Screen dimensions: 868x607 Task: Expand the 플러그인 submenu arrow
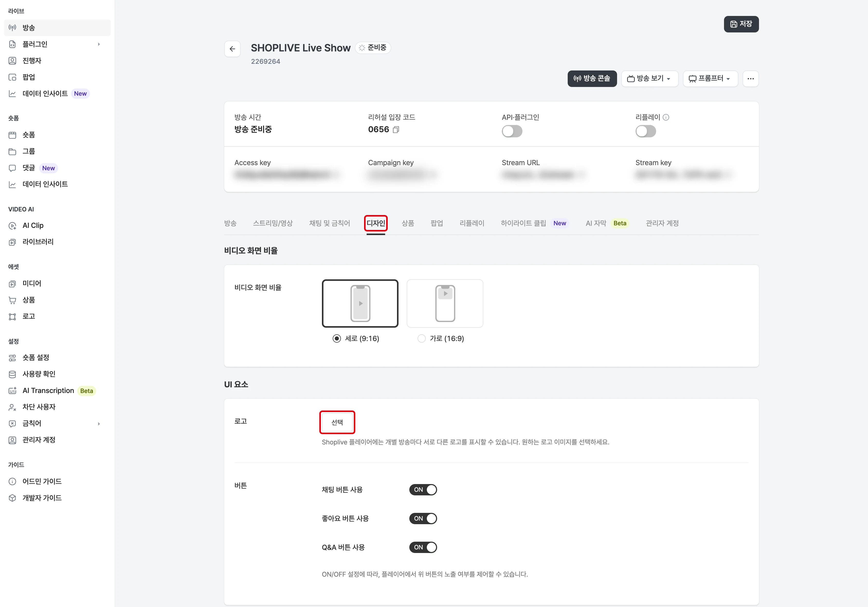[99, 44]
